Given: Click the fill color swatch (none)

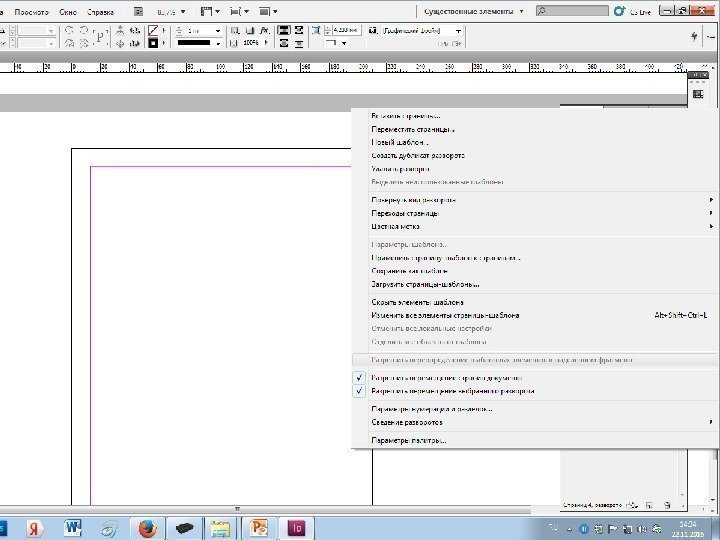Looking at the screenshot, I should (153, 31).
